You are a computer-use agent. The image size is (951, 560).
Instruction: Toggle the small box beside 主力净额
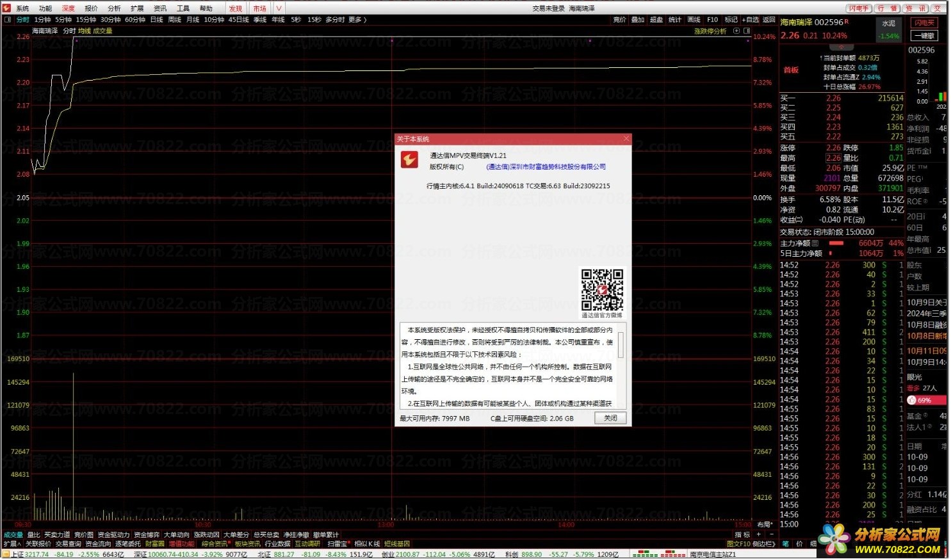[815, 243]
